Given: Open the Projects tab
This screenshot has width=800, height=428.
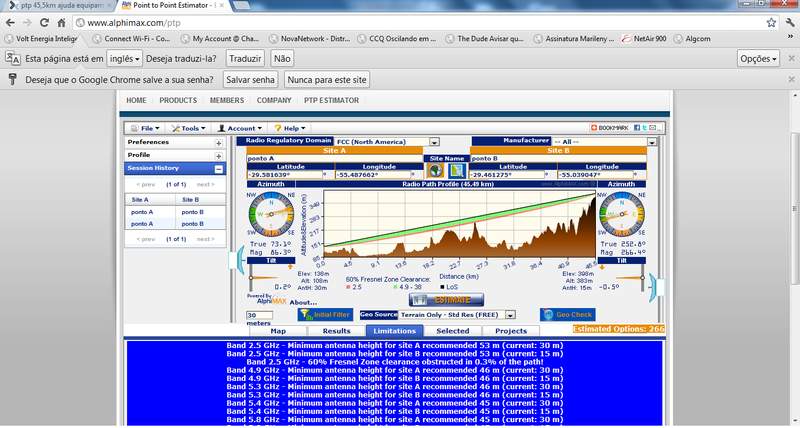Looking at the screenshot, I should 511,331.
